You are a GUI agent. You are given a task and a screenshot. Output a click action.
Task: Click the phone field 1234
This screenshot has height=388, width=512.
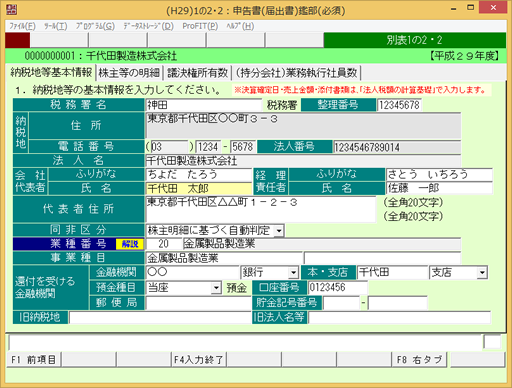click(208, 147)
